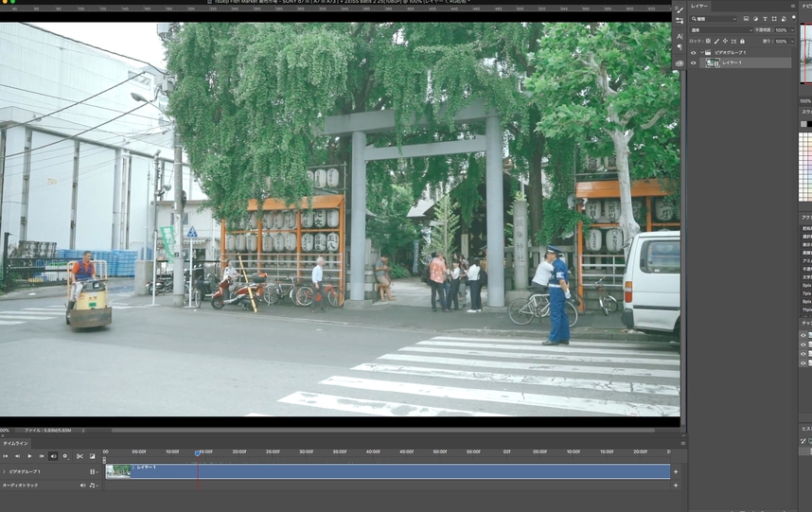The image size is (812, 512).
Task: Expand the ビデオグループ 1 track in timeline
Action: pyautogui.click(x=4, y=471)
